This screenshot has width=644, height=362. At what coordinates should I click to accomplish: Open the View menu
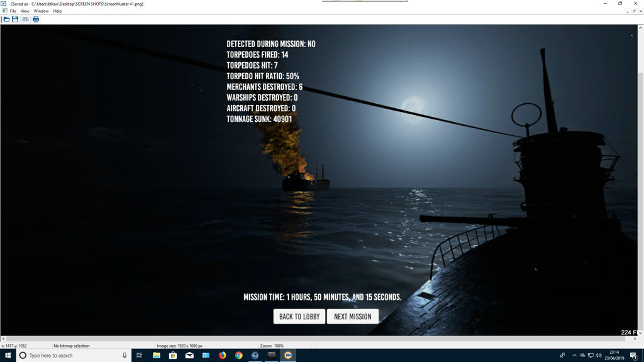(25, 11)
